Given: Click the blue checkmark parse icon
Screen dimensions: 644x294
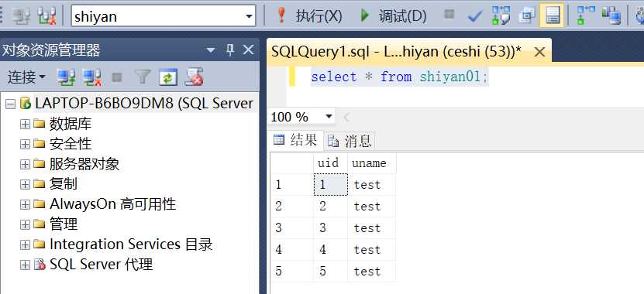Looking at the screenshot, I should pos(475,16).
